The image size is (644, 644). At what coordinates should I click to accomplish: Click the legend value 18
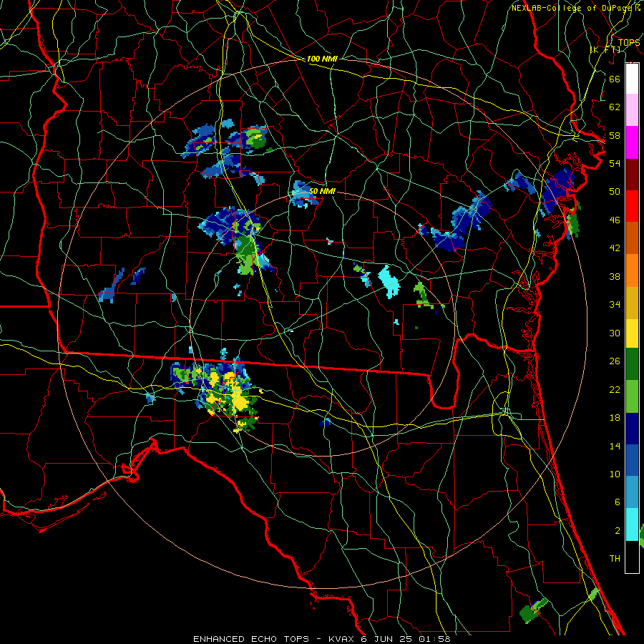[615, 418]
